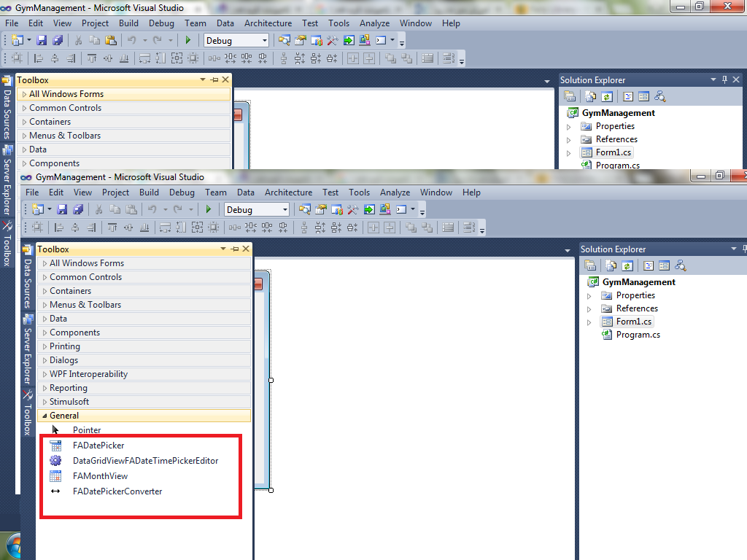Expand References node arrow in back Solution Explorer
747x560 pixels.
point(568,140)
